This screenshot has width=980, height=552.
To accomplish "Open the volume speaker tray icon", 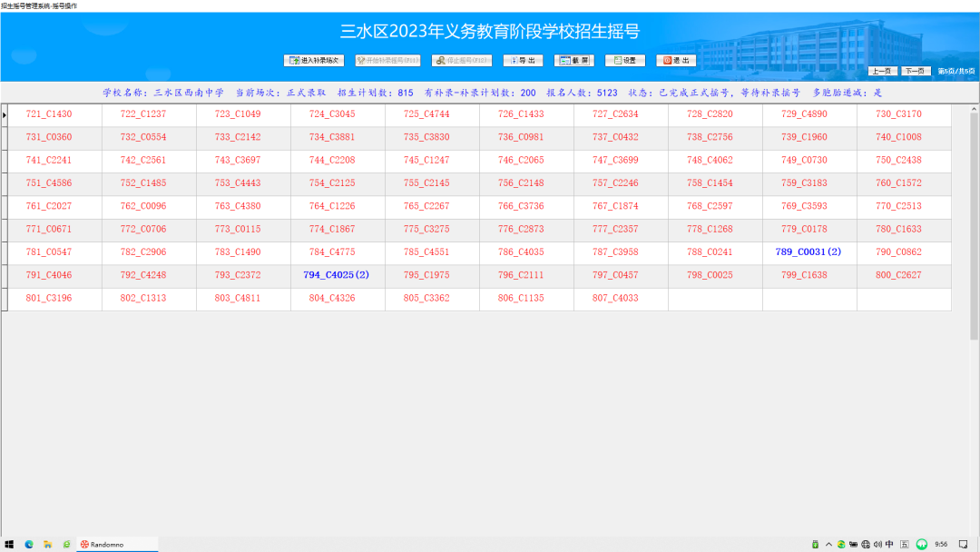I will pos(877,545).
